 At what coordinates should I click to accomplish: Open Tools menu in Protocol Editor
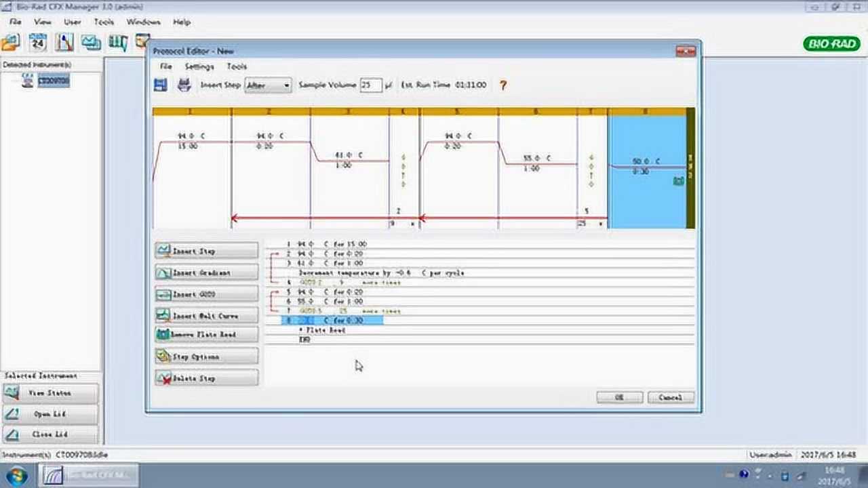237,66
